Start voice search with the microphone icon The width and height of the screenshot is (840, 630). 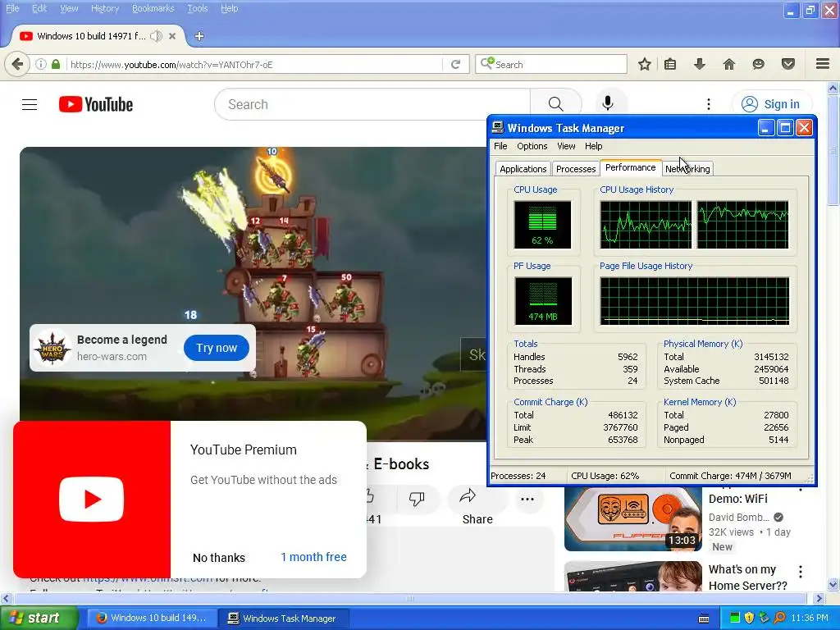[x=608, y=103]
